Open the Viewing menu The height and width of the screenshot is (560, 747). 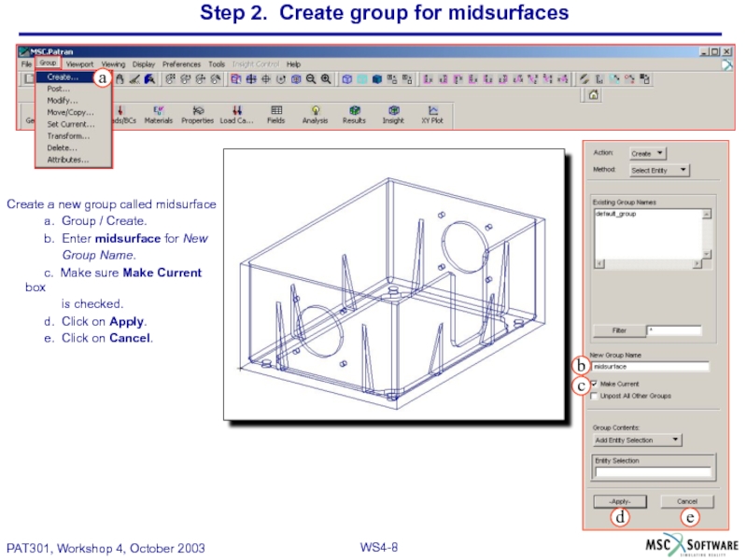pyautogui.click(x=113, y=63)
